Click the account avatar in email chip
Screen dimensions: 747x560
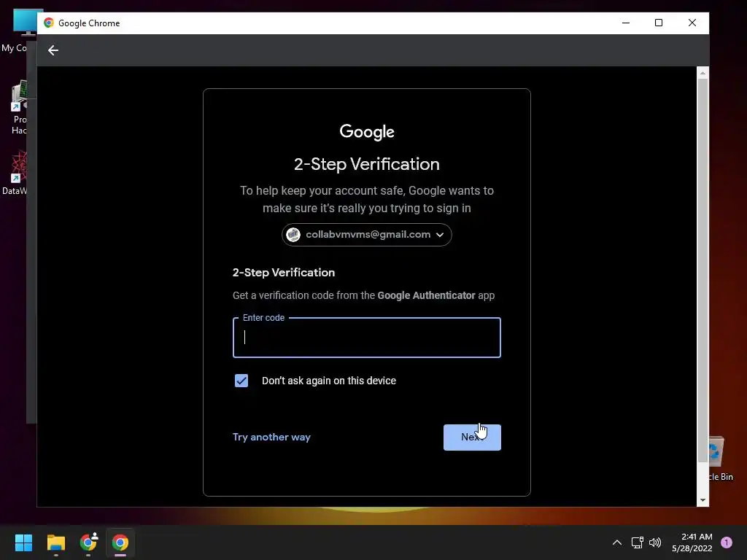click(x=293, y=235)
